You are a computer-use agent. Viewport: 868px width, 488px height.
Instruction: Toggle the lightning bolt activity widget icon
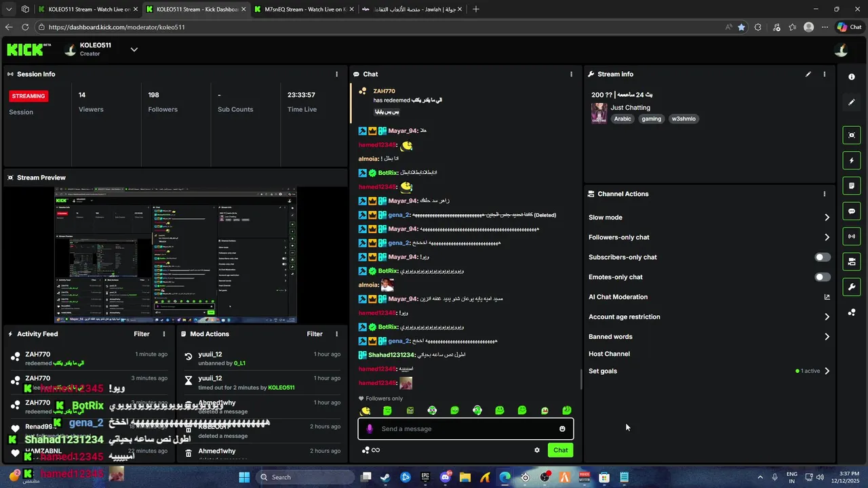[852, 161]
